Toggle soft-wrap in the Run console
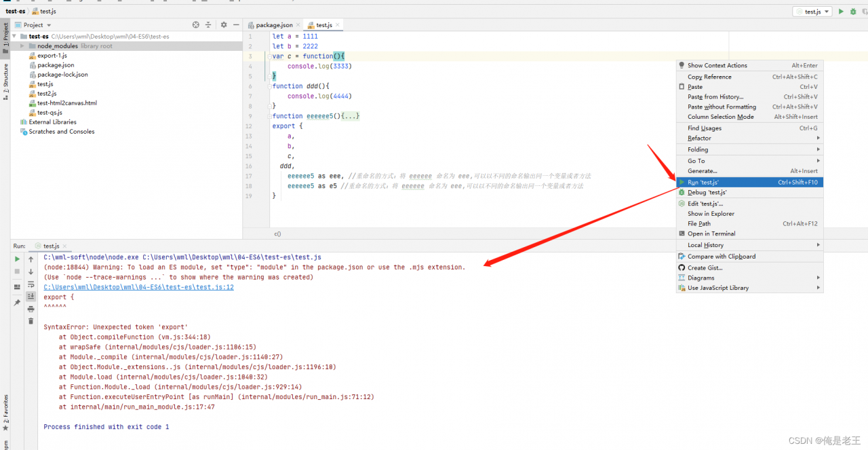 coord(31,285)
